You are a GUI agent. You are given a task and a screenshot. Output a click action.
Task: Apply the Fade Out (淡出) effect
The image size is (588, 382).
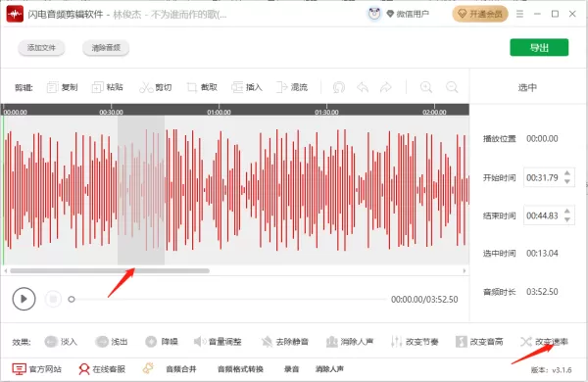pyautogui.click(x=111, y=342)
